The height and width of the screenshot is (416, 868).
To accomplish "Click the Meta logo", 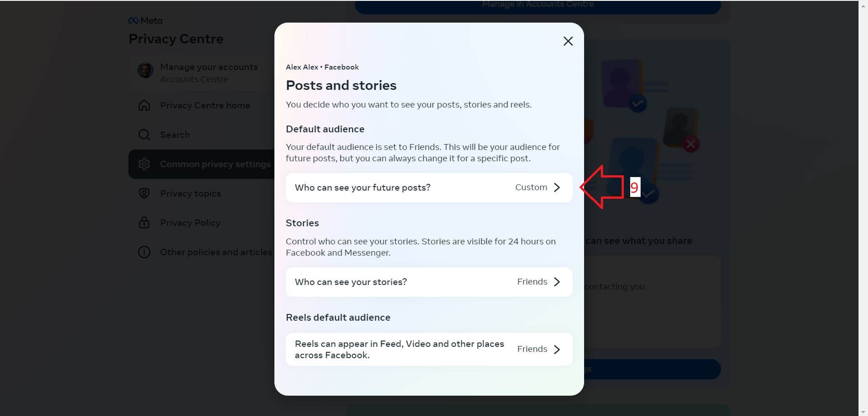I will pyautogui.click(x=146, y=21).
